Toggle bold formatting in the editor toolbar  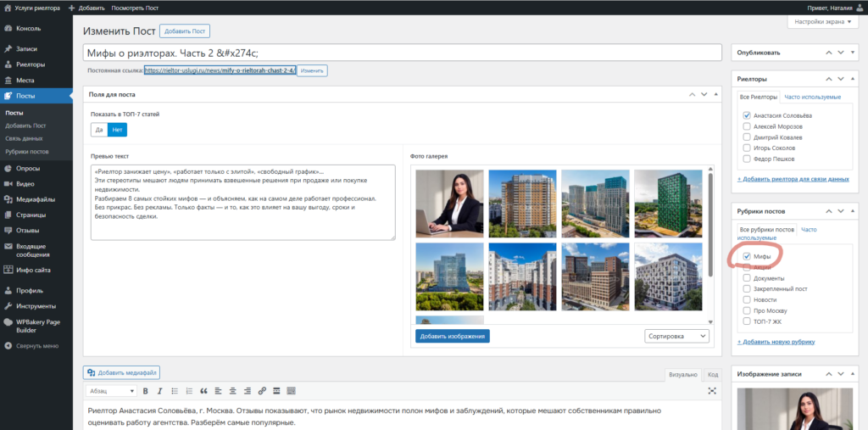coord(146,391)
